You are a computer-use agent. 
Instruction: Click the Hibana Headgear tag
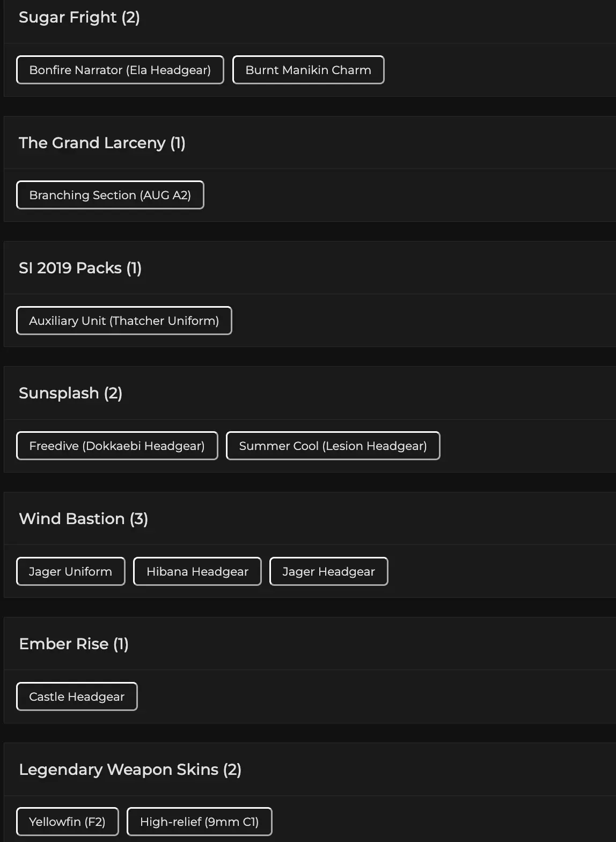pyautogui.click(x=197, y=571)
